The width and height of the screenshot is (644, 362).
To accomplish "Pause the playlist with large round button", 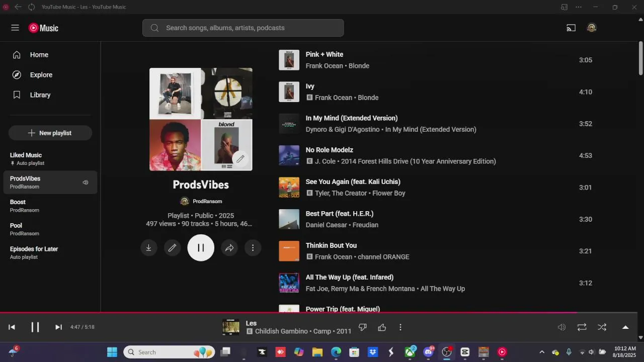I will (x=201, y=248).
